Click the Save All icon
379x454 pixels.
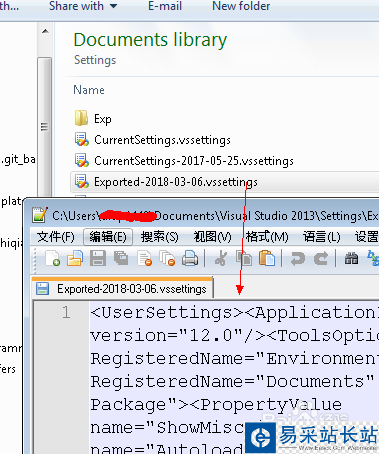(x=121, y=259)
